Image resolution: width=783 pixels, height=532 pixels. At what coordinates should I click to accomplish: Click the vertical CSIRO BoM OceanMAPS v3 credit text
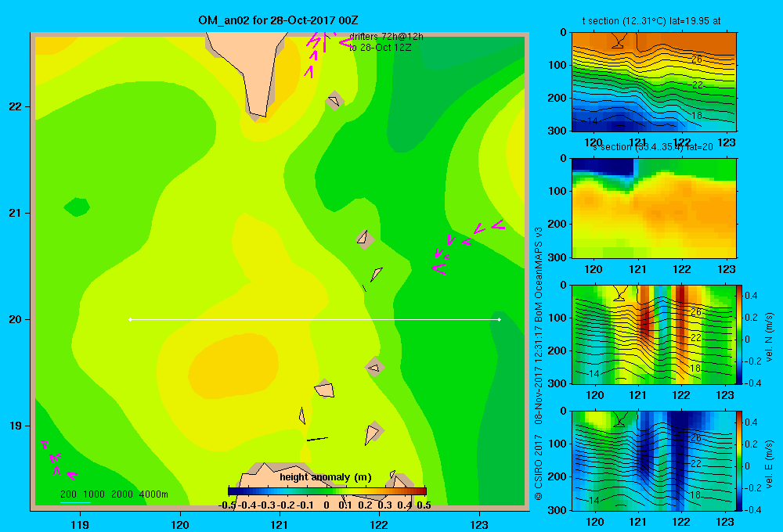539,363
